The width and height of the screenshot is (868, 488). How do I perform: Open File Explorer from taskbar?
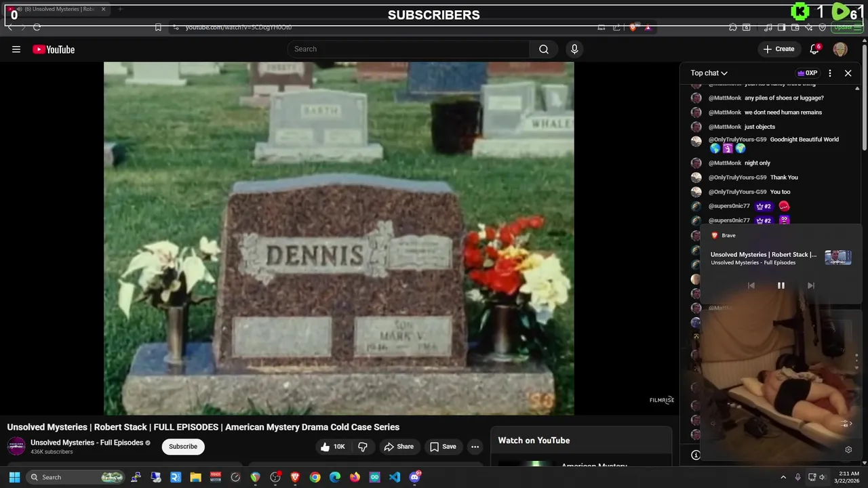[x=195, y=477]
